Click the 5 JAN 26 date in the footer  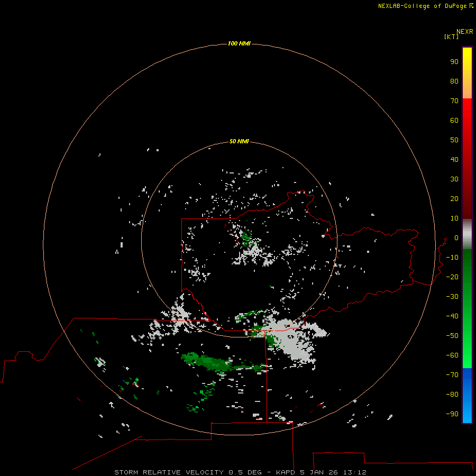[319, 472]
